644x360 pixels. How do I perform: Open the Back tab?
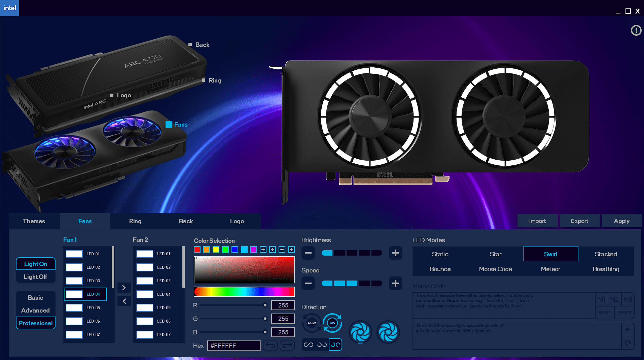(x=186, y=221)
